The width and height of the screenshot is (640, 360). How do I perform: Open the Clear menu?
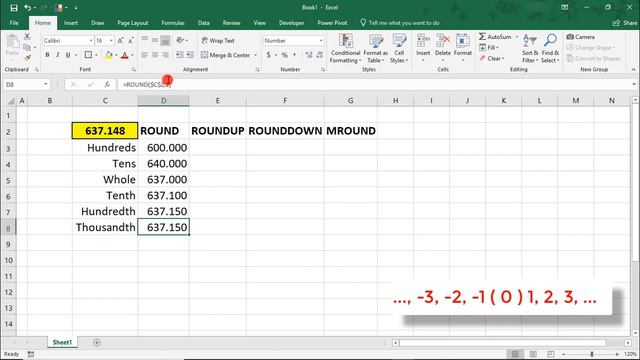[492, 58]
